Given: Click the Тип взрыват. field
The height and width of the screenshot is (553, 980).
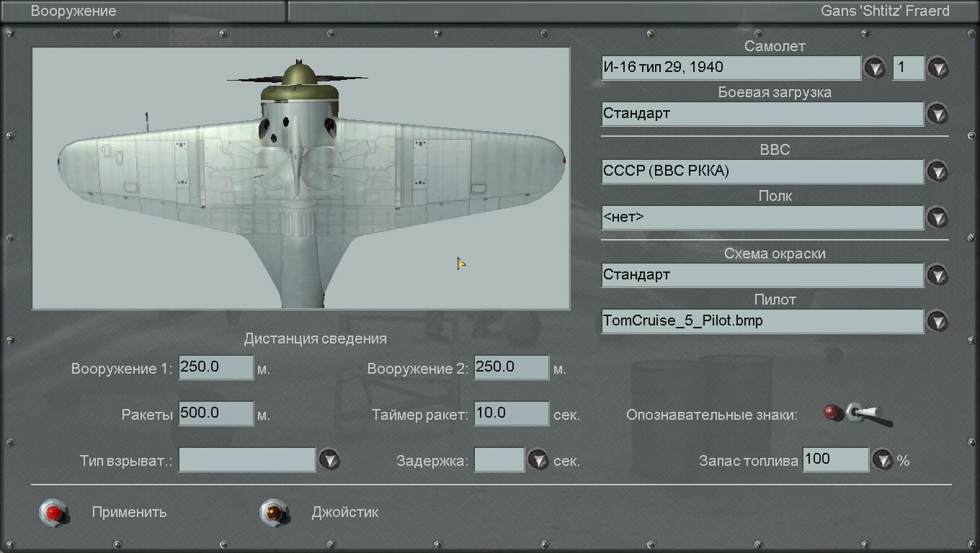Looking at the screenshot, I should (x=247, y=459).
